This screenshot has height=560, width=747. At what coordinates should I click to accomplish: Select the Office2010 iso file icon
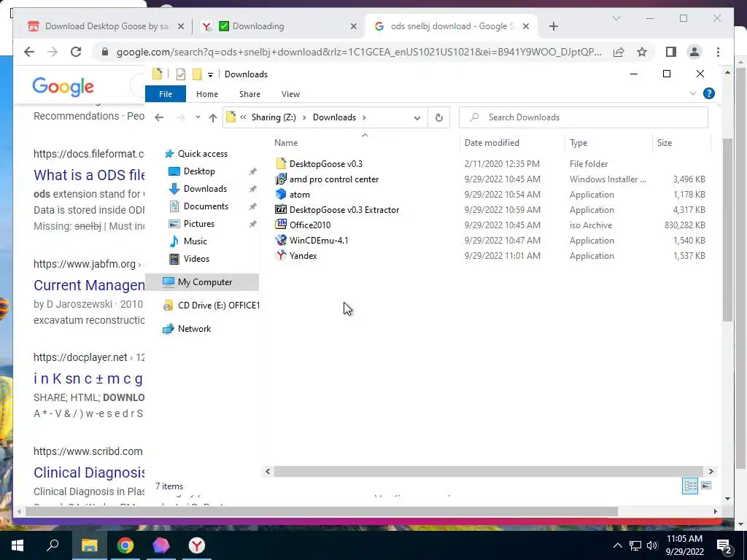[x=281, y=225]
